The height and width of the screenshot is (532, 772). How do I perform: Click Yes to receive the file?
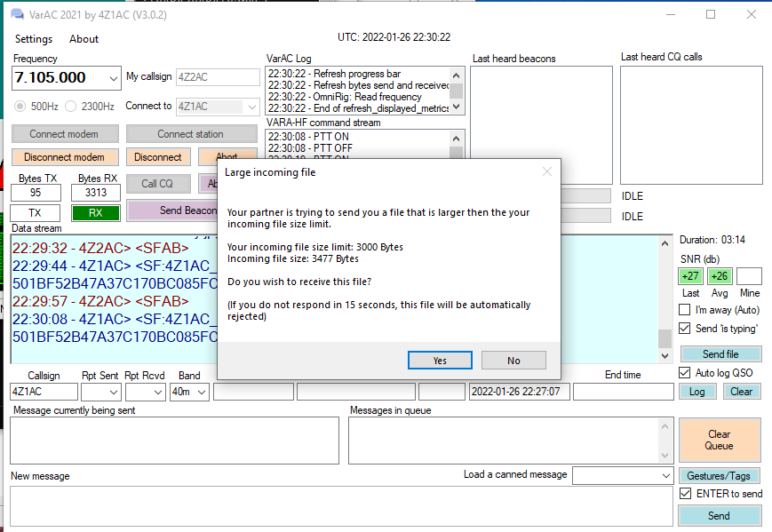pos(440,361)
